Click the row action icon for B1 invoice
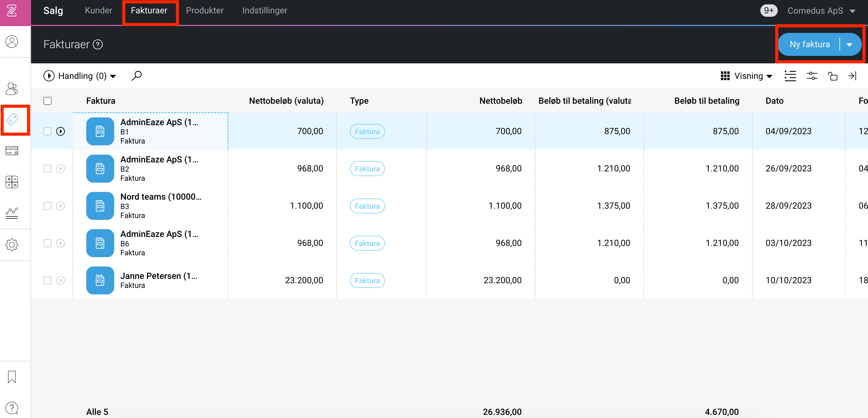 pos(60,131)
